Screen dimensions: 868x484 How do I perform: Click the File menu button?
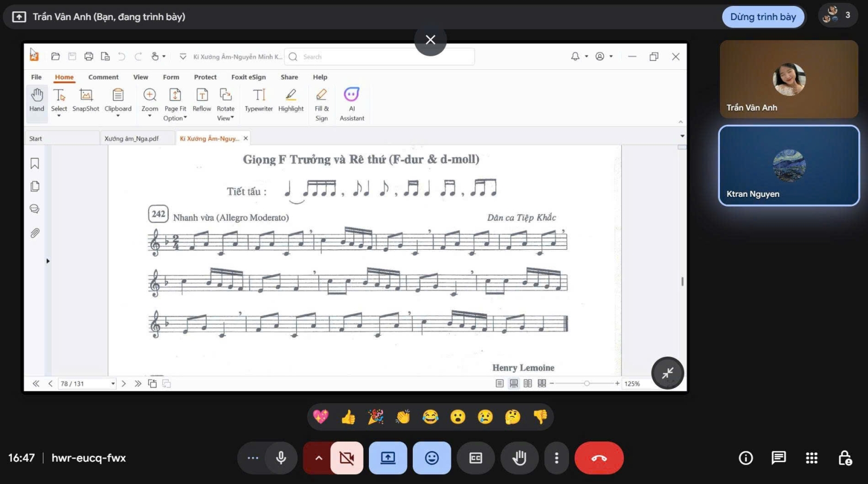pos(36,77)
